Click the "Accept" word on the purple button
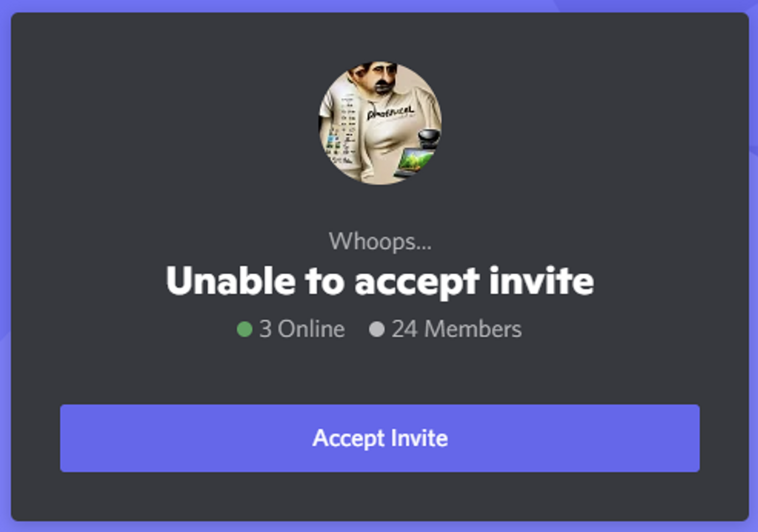Screen dimensions: 758x532 pos(349,439)
